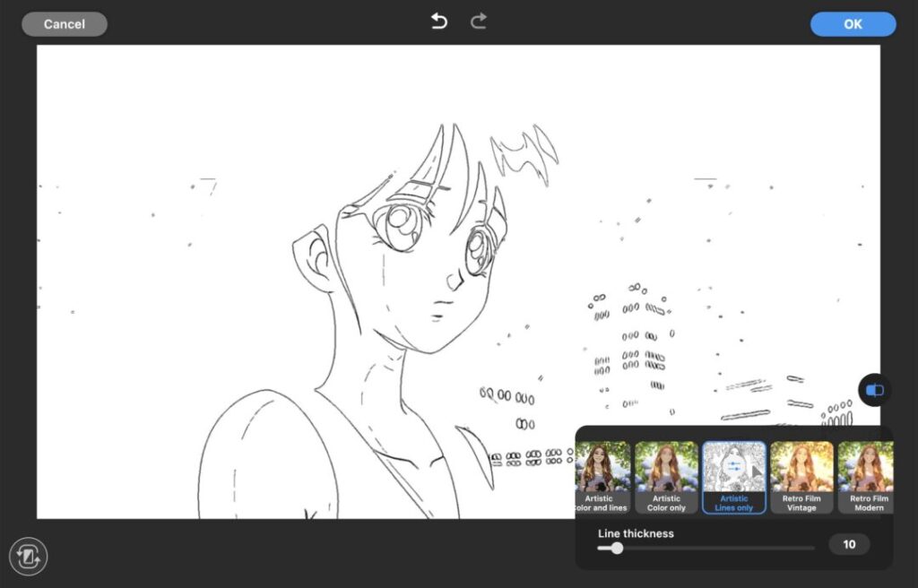Click the middle of Line thickness track
This screenshot has height=588, width=918.
706,548
